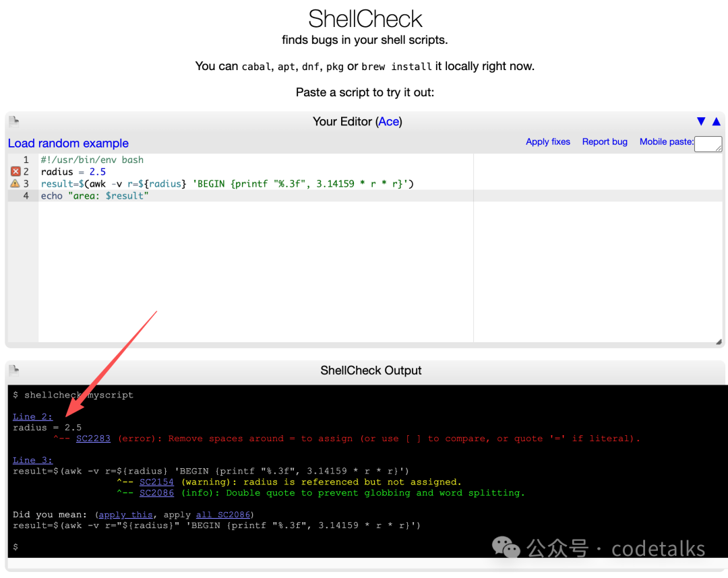Click the down triangle arrow in editor header
The height and width of the screenshot is (578, 728).
[701, 121]
